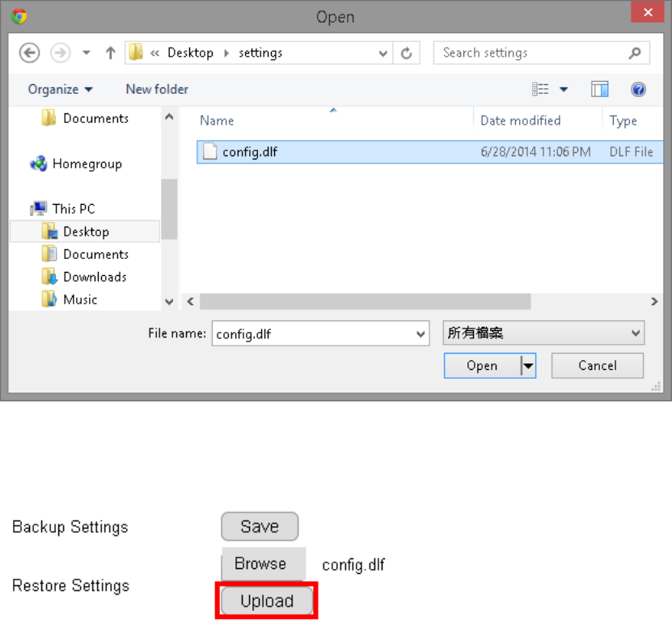The image size is (672, 628).
Task: Select Downloads in the navigation pane
Action: tap(95, 277)
